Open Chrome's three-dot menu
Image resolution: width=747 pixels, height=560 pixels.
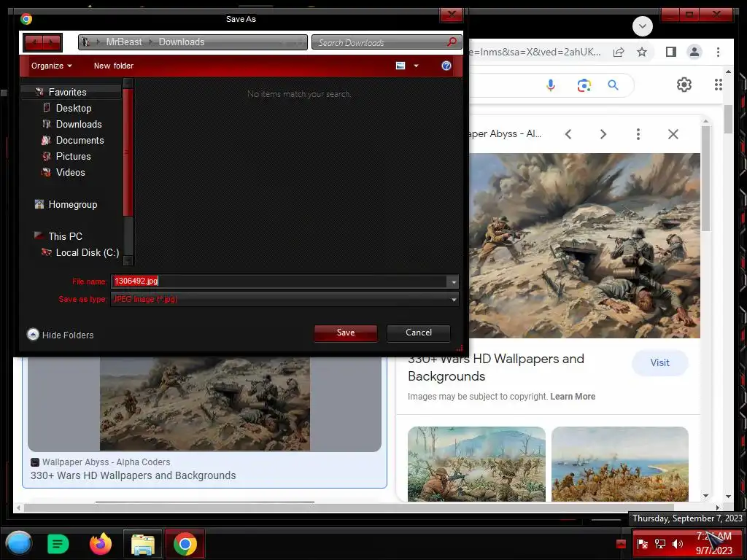pos(718,52)
